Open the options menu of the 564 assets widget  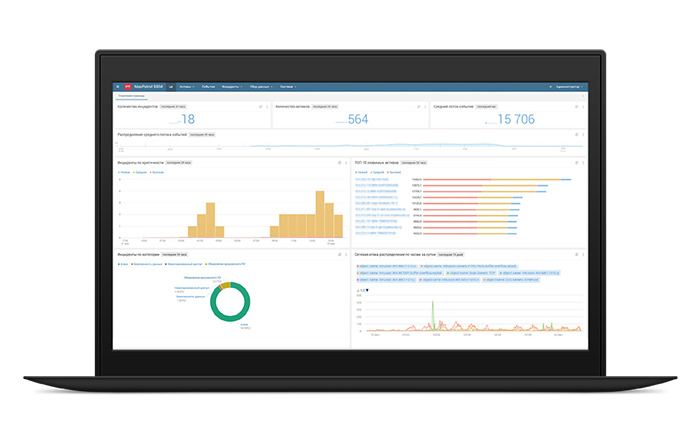(x=425, y=107)
